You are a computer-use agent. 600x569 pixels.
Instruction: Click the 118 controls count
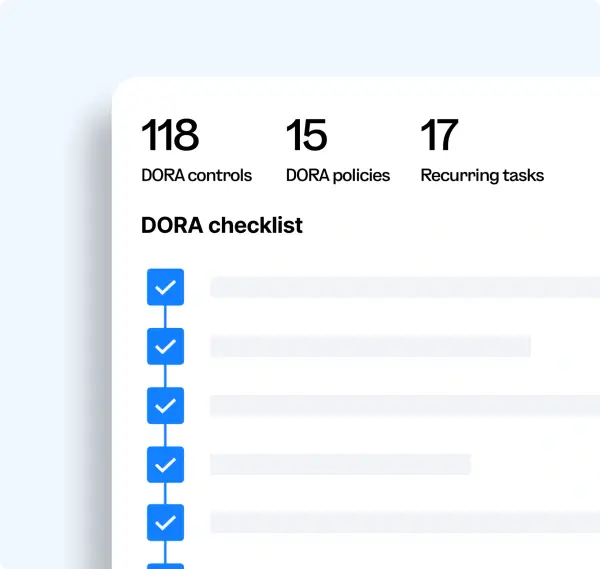point(170,135)
